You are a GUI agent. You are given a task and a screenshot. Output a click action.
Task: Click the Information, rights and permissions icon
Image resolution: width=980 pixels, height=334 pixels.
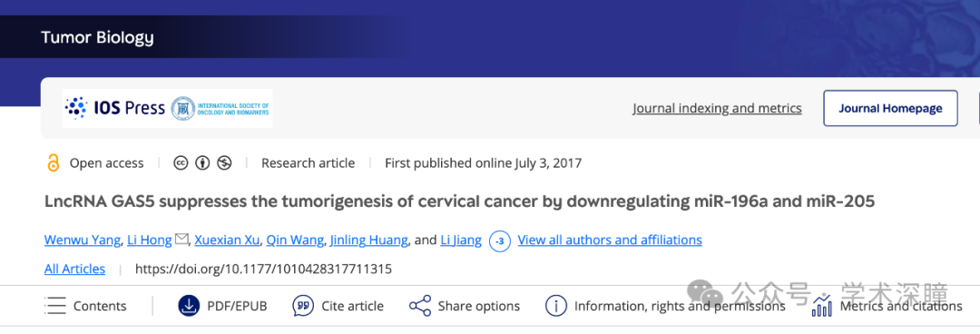click(555, 306)
